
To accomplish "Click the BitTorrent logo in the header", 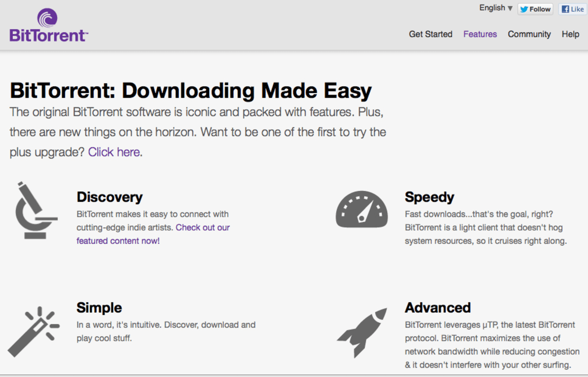I will 48,25.
